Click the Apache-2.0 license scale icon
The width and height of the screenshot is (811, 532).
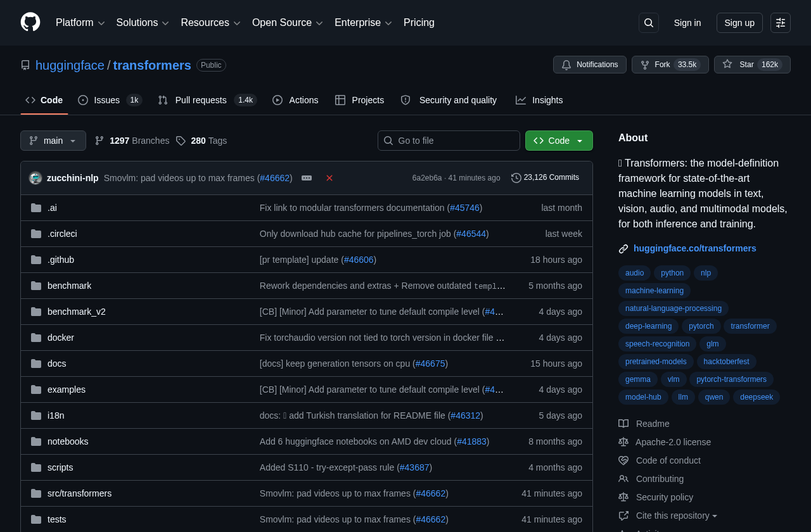pos(623,442)
